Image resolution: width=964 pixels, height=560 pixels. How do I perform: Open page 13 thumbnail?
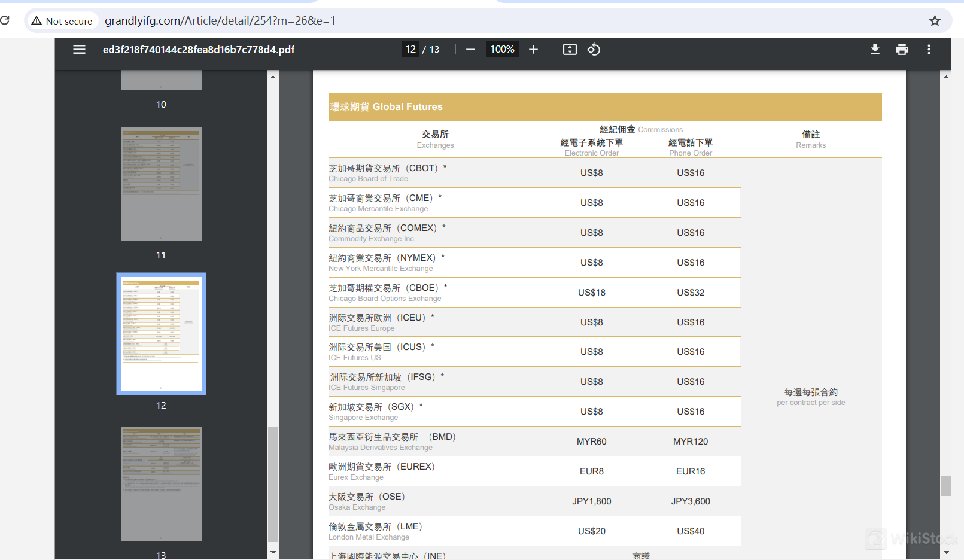pyautogui.click(x=161, y=484)
